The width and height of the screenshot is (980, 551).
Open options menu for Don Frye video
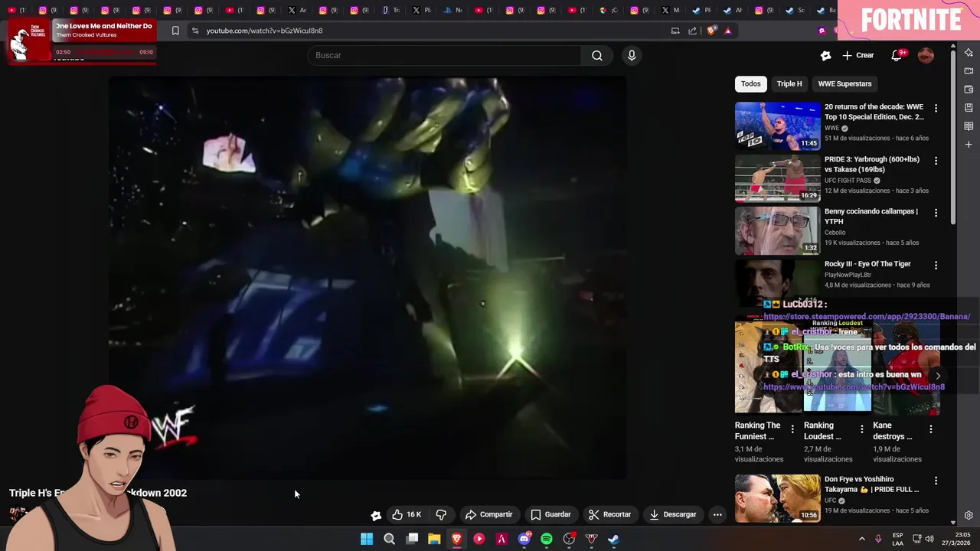tap(936, 481)
